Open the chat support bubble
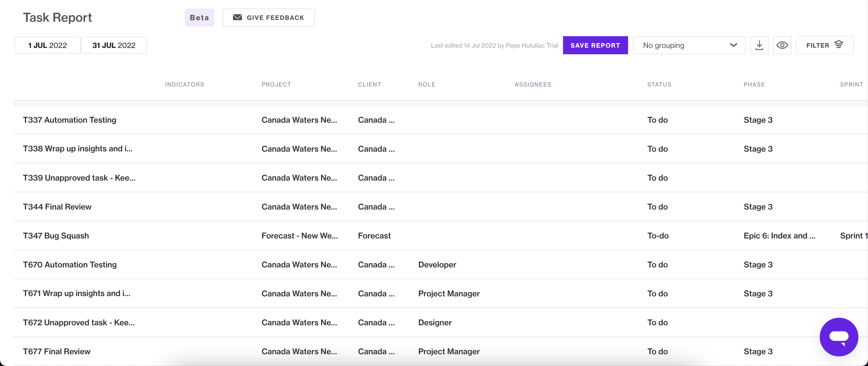868x366 pixels. 838,336
